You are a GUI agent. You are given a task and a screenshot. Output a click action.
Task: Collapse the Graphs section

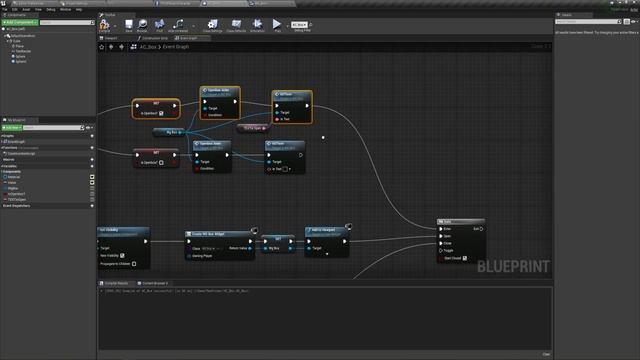coord(2,136)
